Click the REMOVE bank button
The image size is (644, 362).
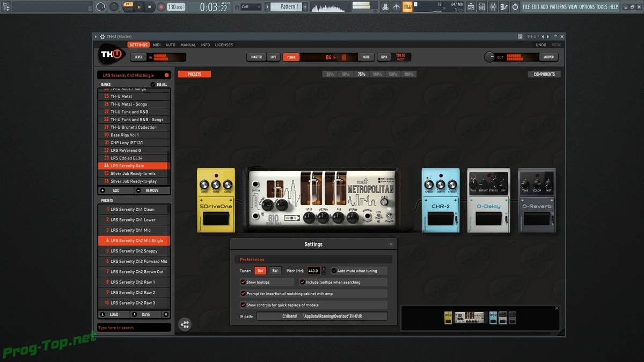pyautogui.click(x=152, y=190)
